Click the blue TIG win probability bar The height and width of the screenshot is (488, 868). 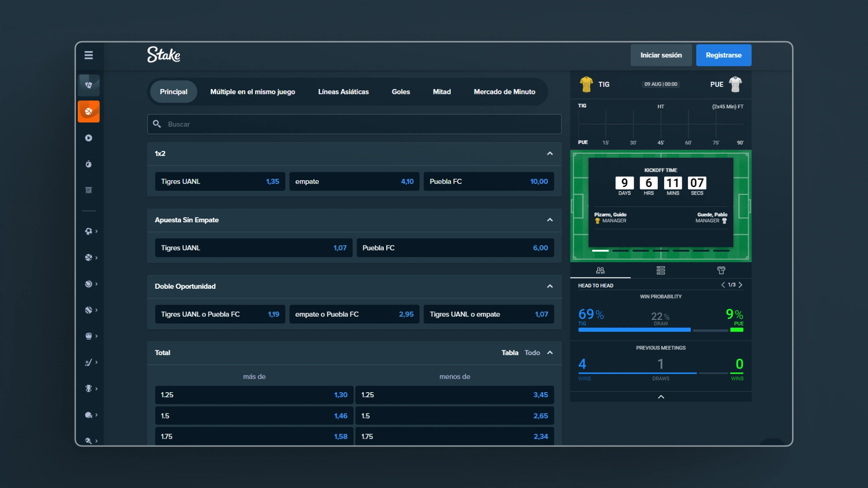click(634, 330)
